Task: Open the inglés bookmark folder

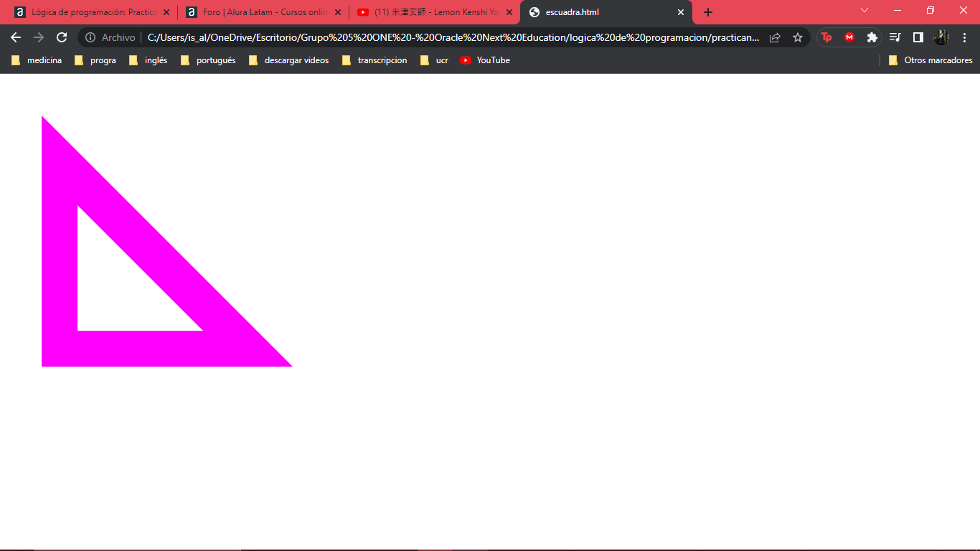Action: tap(148, 60)
